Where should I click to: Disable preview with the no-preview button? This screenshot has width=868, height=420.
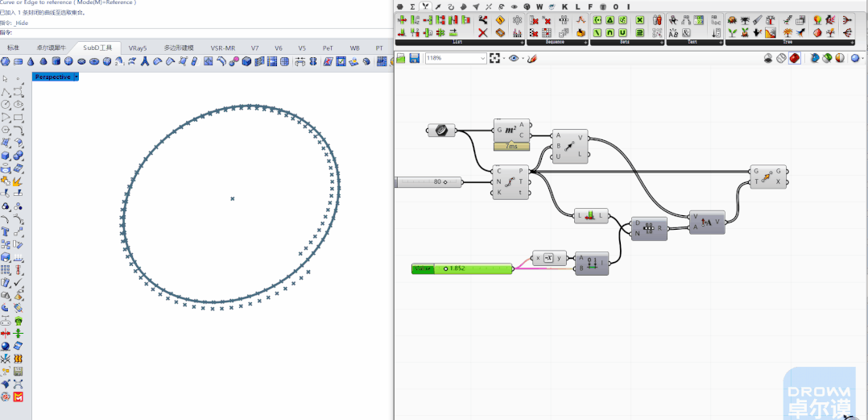768,58
